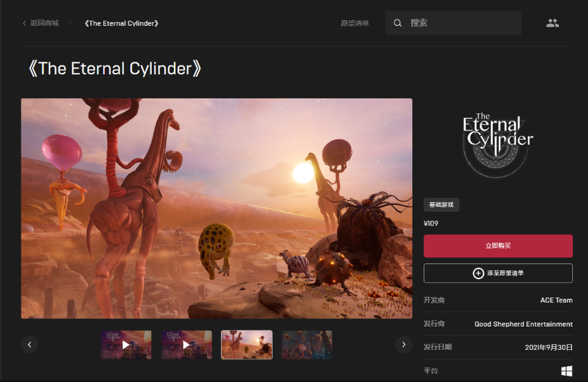
Task: Click the Eternal Cylinder logo image
Action: click(498, 144)
